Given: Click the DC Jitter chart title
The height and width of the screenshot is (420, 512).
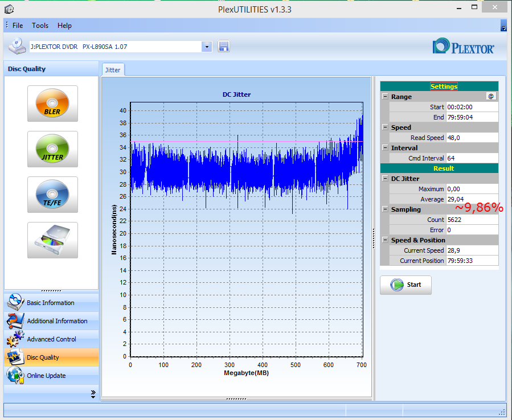Looking at the screenshot, I should [x=236, y=94].
